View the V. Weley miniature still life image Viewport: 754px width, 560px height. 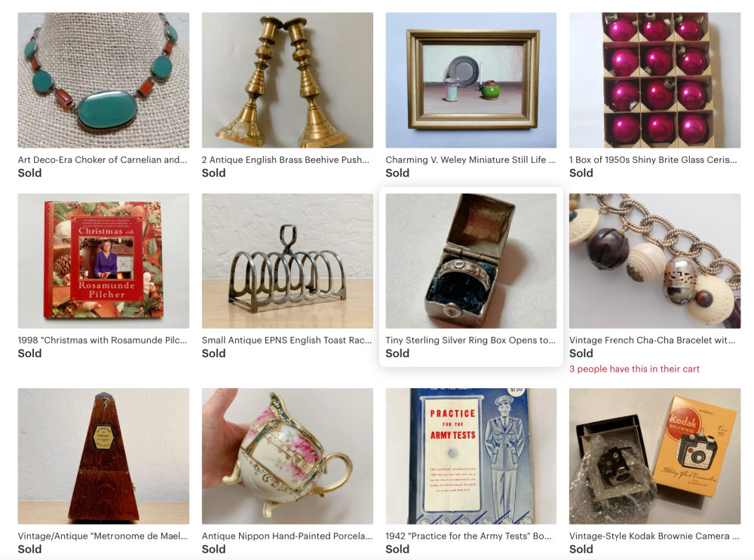coord(470,80)
